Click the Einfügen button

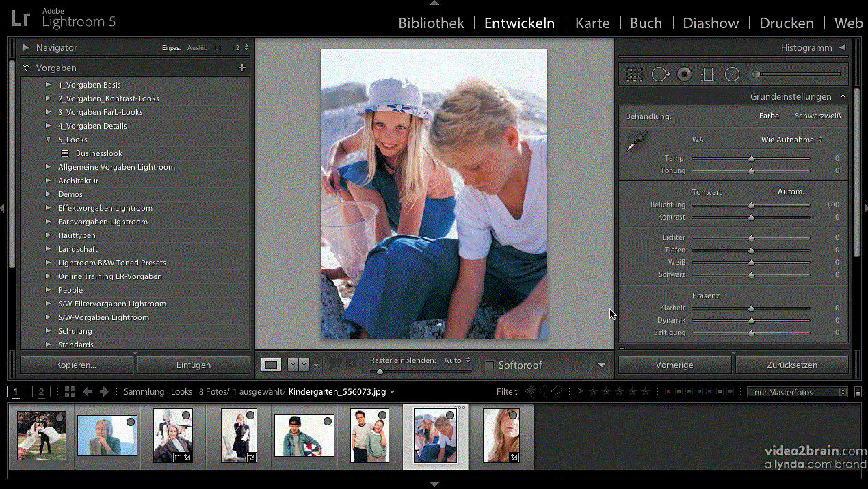pos(194,365)
